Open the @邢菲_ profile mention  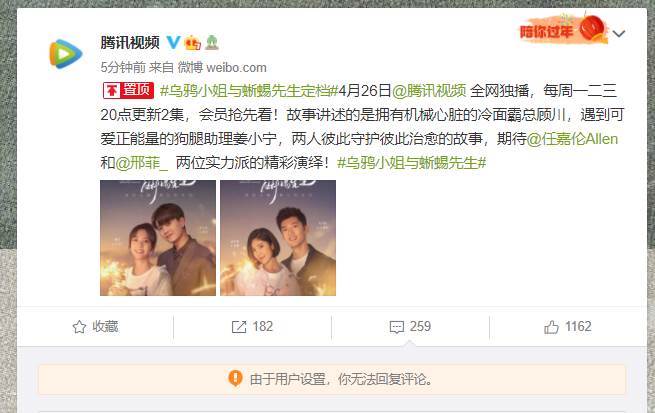point(141,162)
